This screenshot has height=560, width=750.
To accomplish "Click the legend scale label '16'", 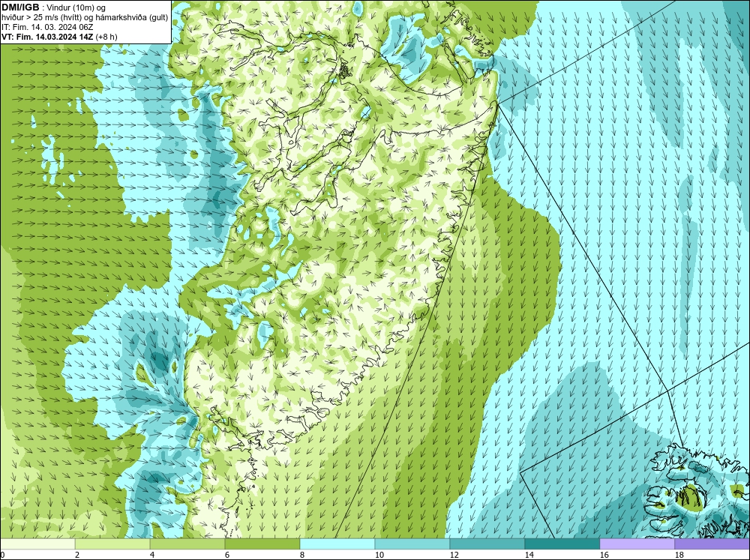I will (x=604, y=555).
